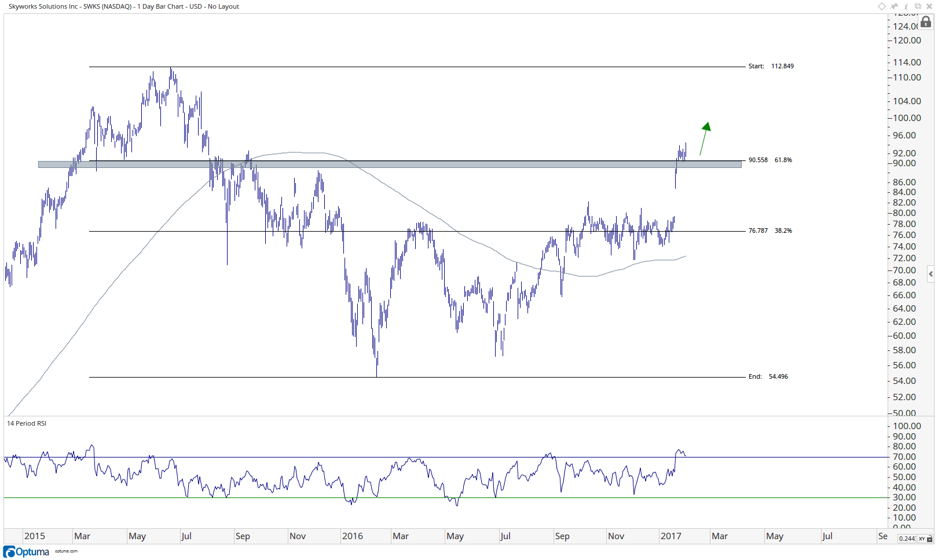Image resolution: width=938 pixels, height=560 pixels.
Task: Click the 2017 label on the date axis
Action: tap(671, 536)
